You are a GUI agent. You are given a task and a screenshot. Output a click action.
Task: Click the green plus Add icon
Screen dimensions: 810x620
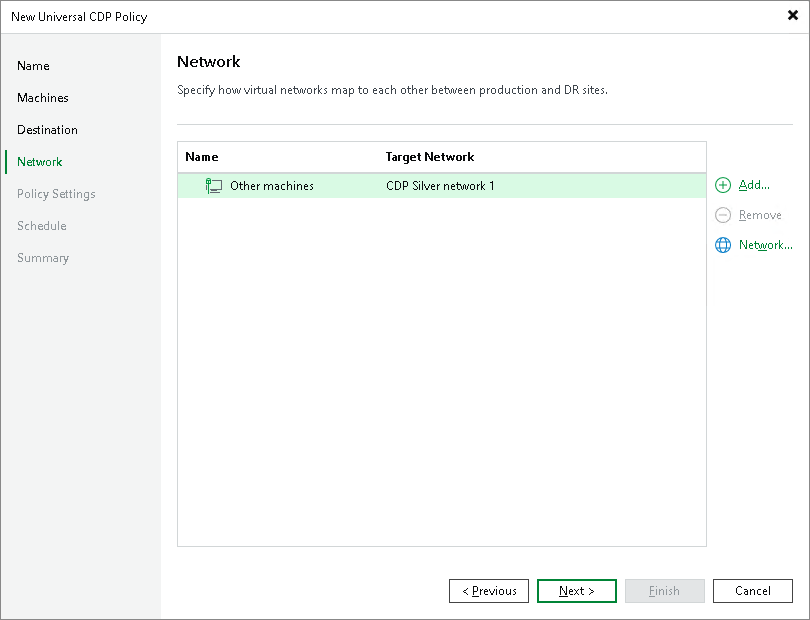(722, 185)
